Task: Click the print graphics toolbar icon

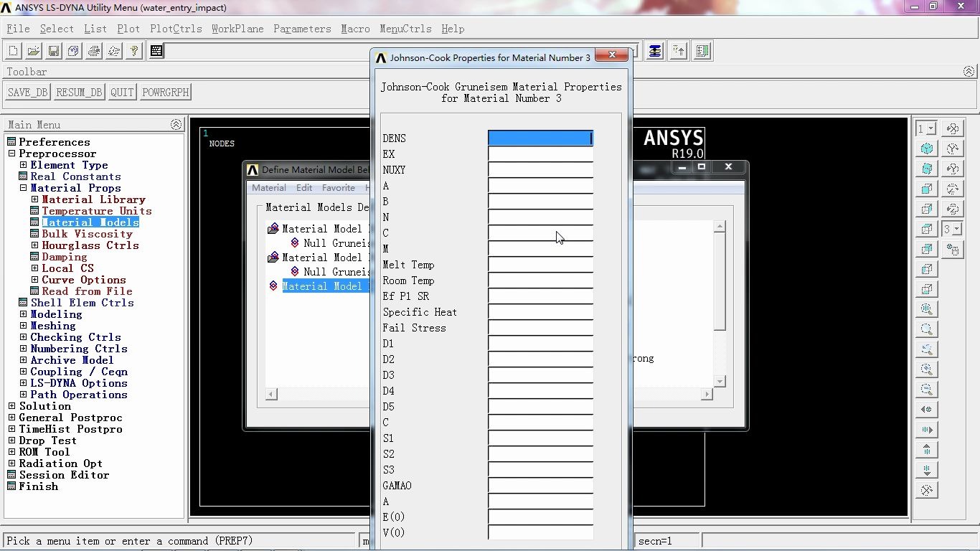Action: [94, 51]
